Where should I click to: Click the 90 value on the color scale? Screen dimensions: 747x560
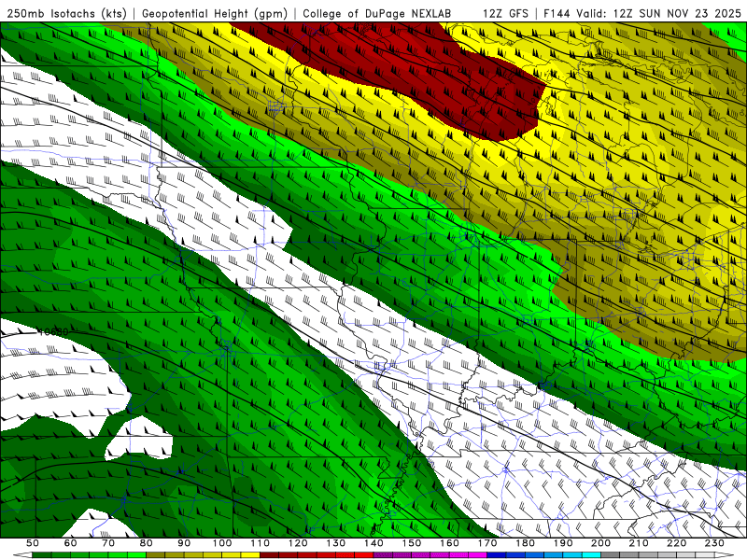coord(184,543)
